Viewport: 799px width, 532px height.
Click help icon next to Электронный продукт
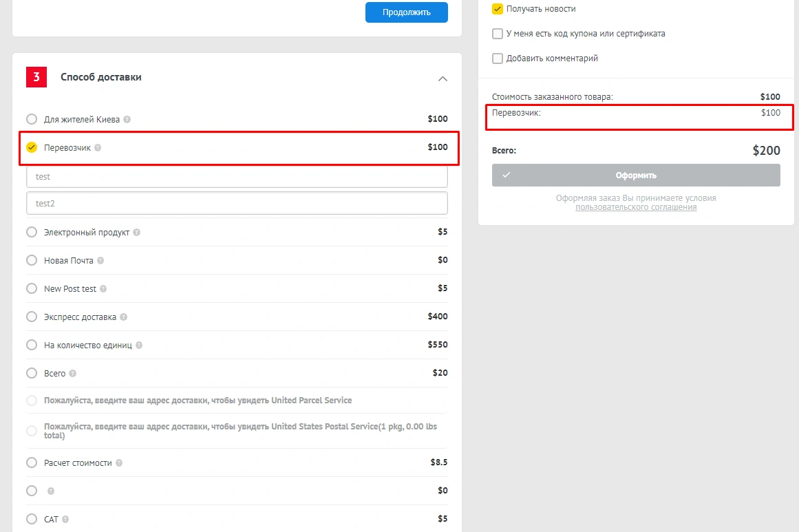[137, 233]
